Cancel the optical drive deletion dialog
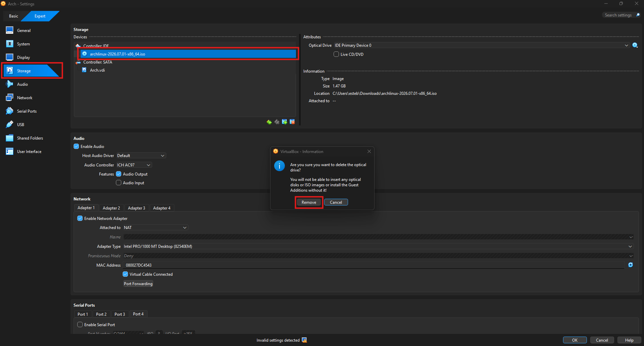 (x=336, y=202)
